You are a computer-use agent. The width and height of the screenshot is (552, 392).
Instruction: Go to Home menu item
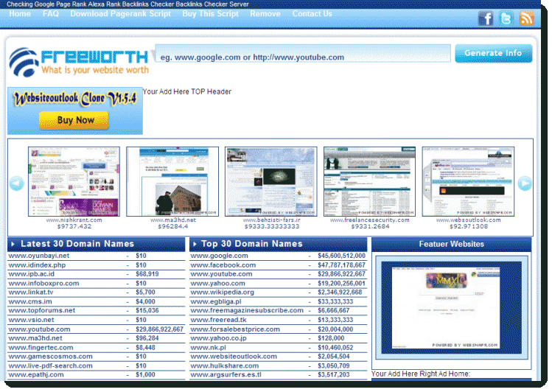click(x=20, y=14)
